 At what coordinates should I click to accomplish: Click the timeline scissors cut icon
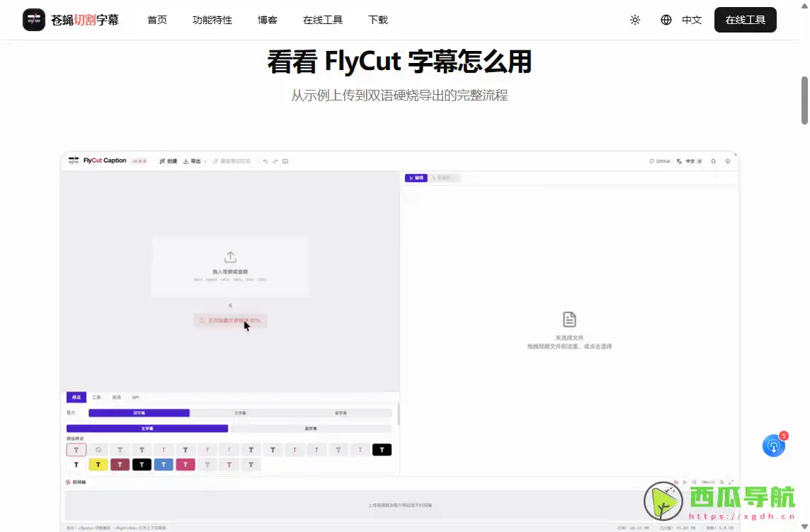tap(685, 482)
